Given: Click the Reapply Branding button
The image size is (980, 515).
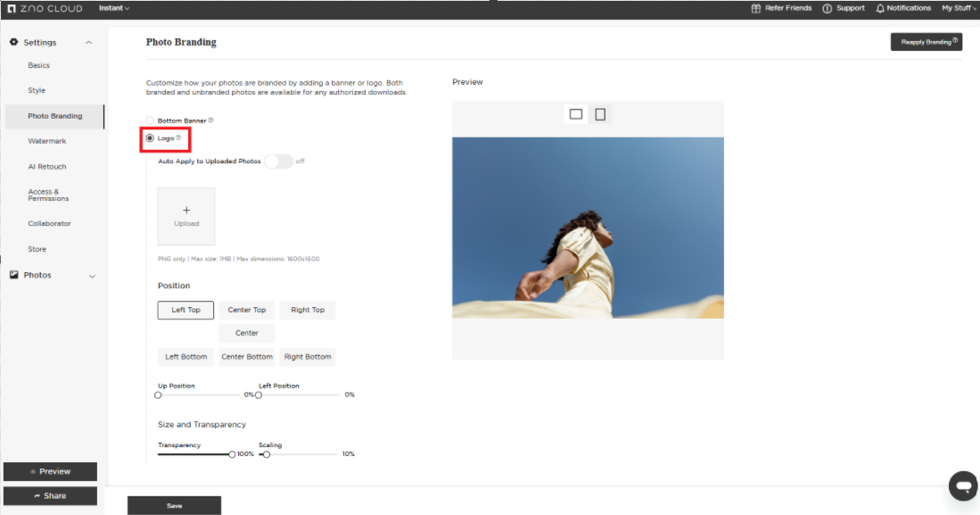Looking at the screenshot, I should pos(926,42).
